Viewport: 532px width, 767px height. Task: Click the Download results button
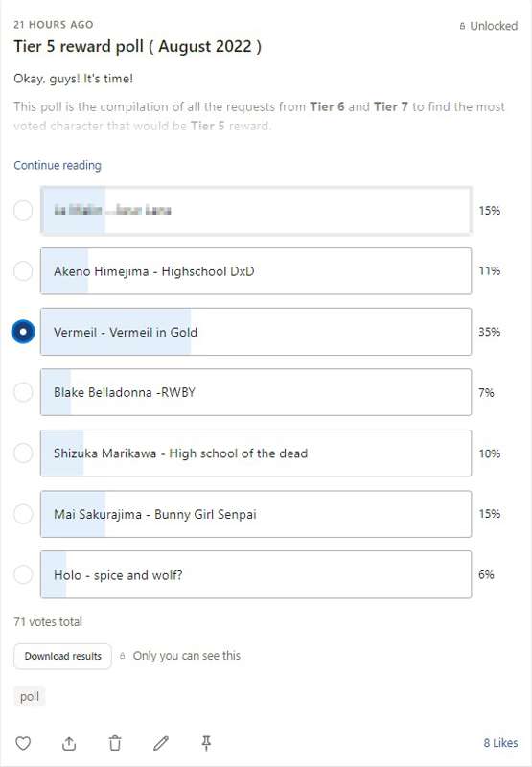(62, 656)
